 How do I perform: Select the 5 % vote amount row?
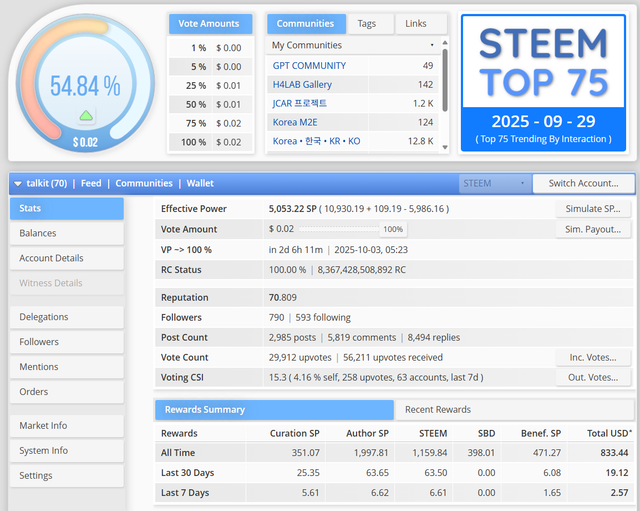211,67
